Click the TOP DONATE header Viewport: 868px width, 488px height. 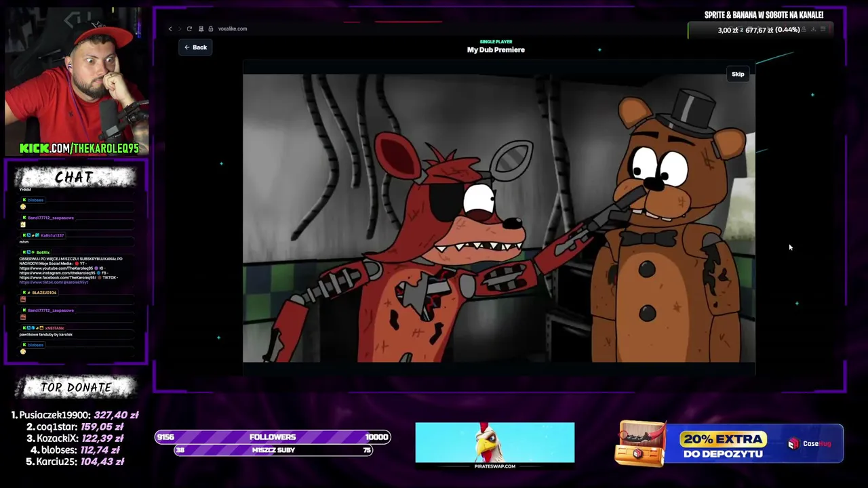[x=76, y=387]
